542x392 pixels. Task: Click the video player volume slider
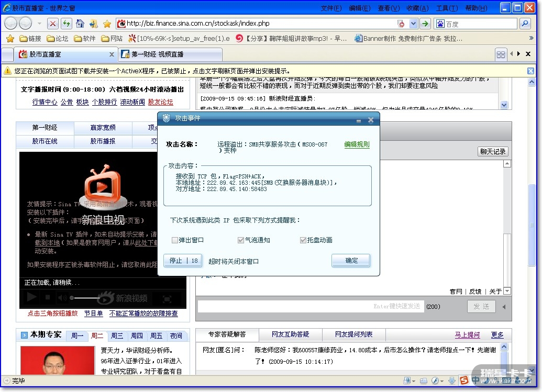pos(85,297)
